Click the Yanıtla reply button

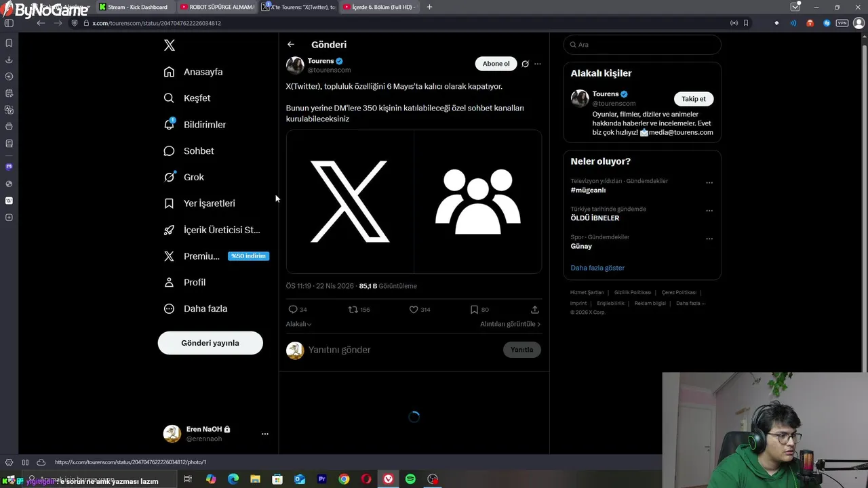point(522,350)
